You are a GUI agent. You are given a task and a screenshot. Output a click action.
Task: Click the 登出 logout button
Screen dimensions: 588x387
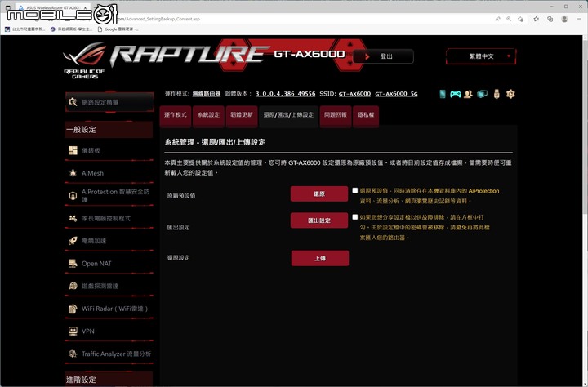(x=383, y=56)
